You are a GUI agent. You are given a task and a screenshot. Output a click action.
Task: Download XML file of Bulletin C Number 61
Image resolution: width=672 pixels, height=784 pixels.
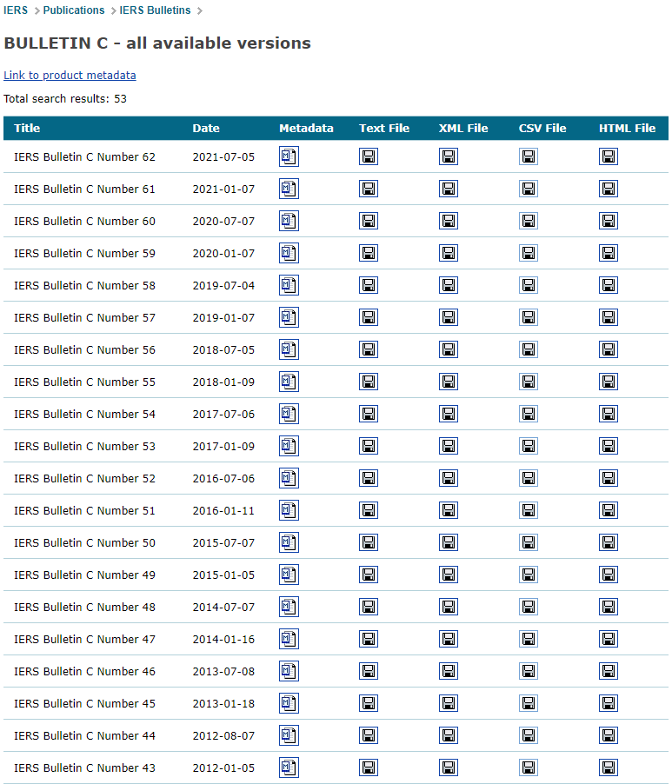coord(449,189)
